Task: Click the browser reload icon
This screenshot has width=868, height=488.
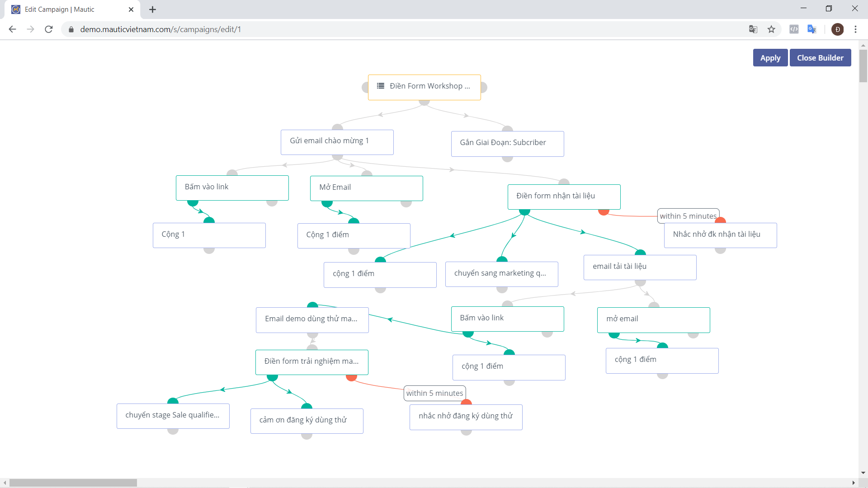Action: pyautogui.click(x=49, y=29)
